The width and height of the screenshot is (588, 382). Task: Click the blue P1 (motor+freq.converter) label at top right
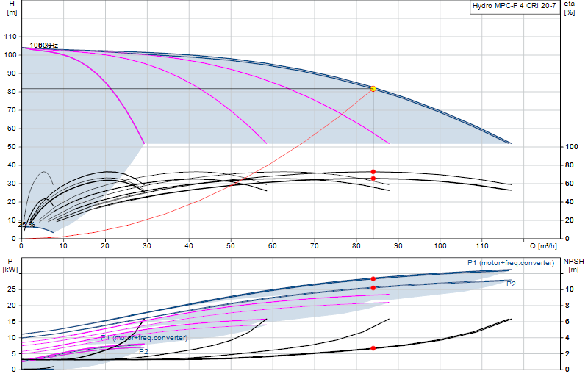coord(511,263)
